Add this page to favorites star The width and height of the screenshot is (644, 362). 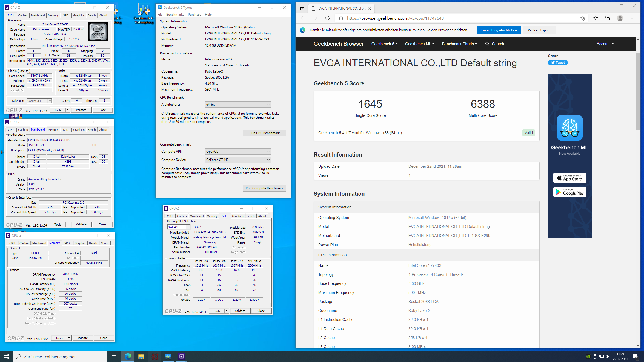click(x=582, y=18)
